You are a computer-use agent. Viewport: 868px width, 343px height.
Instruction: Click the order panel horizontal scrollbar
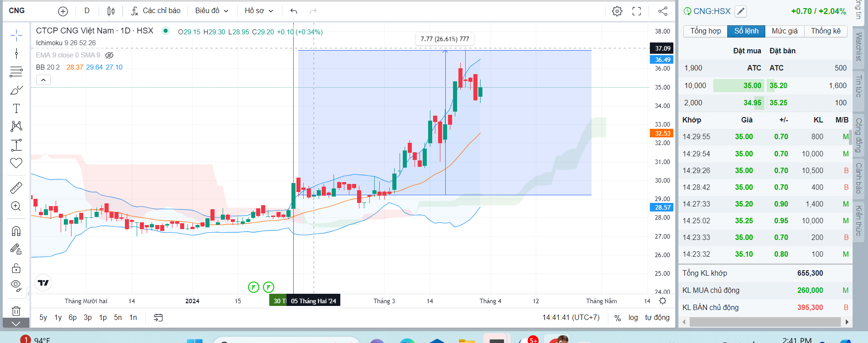coord(765,322)
